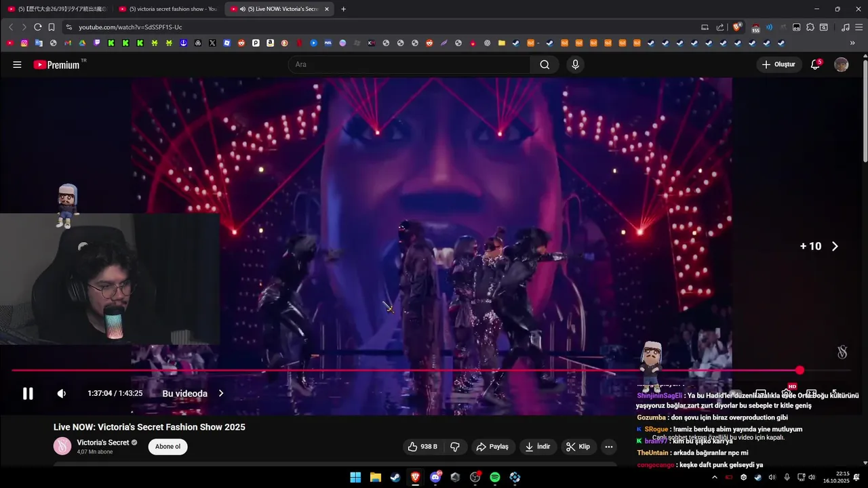Subscribe using Abone ol button

click(x=167, y=447)
